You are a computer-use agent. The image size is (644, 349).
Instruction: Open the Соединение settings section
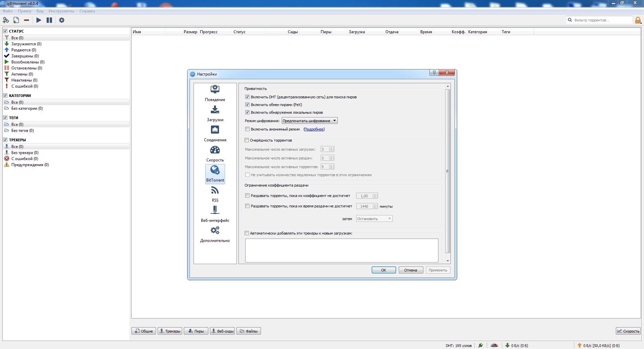(x=215, y=134)
